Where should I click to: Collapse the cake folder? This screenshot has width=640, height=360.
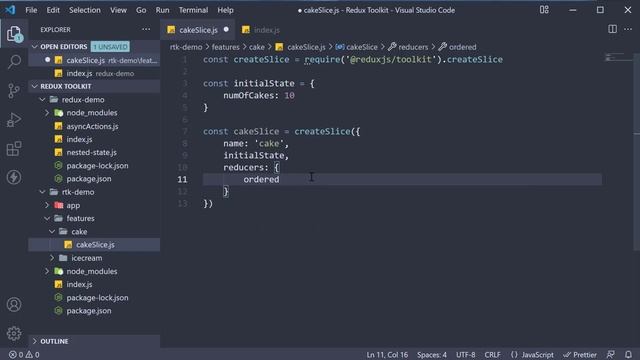pyautogui.click(x=52, y=231)
